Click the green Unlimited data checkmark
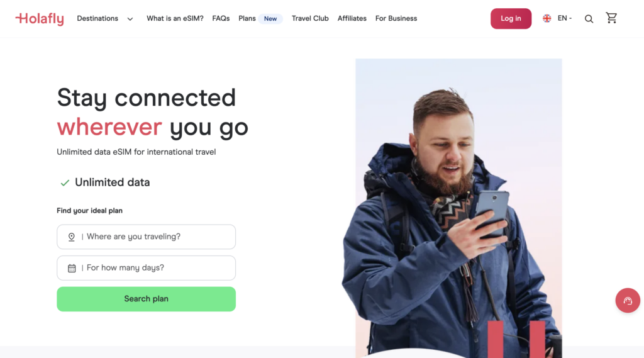644x358 pixels. click(65, 183)
